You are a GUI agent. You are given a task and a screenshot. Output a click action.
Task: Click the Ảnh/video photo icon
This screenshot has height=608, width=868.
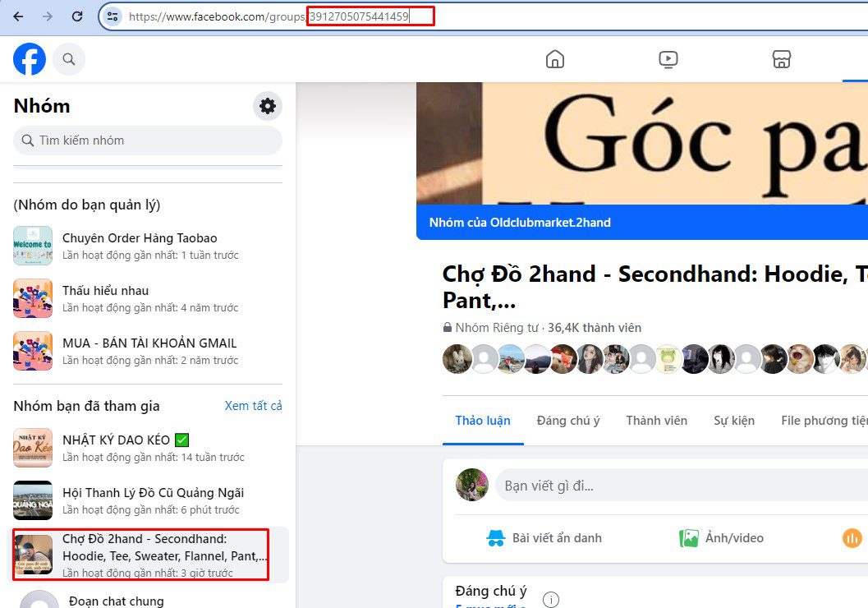pyautogui.click(x=689, y=537)
